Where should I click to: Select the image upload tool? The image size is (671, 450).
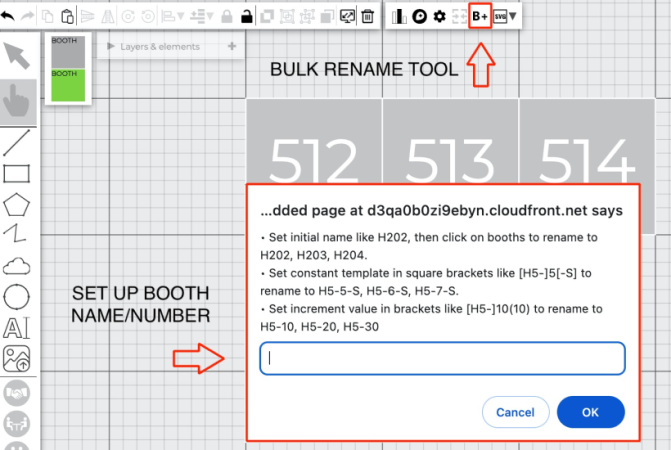tap(16, 358)
